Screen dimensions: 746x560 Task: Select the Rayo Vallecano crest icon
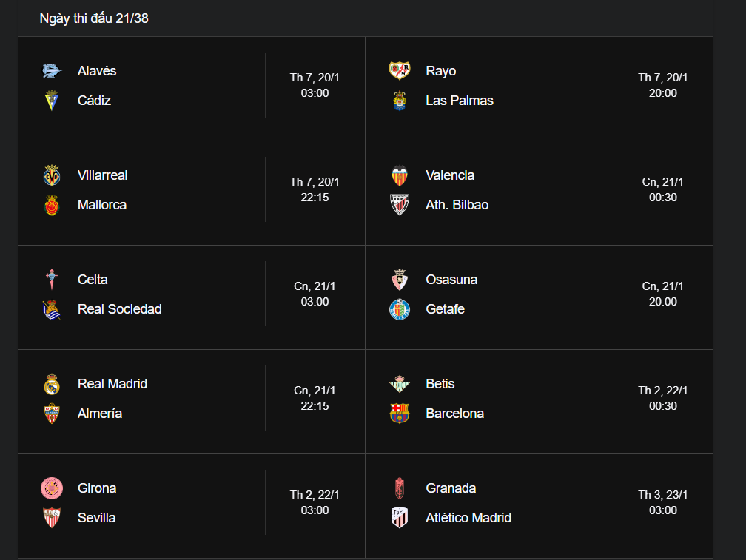point(400,71)
